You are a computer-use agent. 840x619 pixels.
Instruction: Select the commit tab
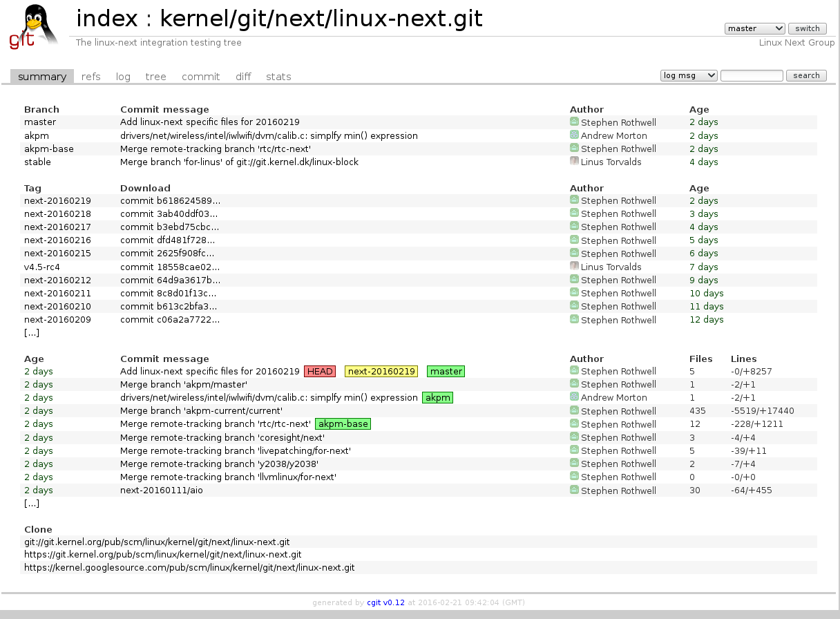tap(201, 77)
